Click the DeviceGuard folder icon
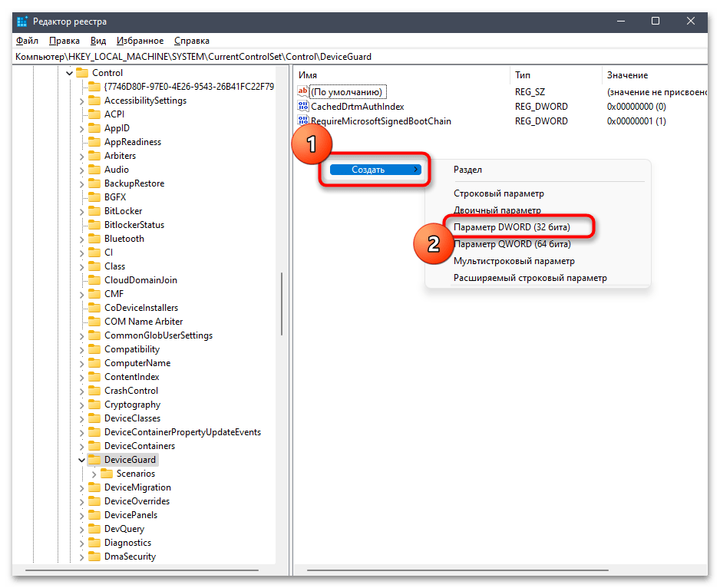This screenshot has height=588, width=720. pos(94,459)
